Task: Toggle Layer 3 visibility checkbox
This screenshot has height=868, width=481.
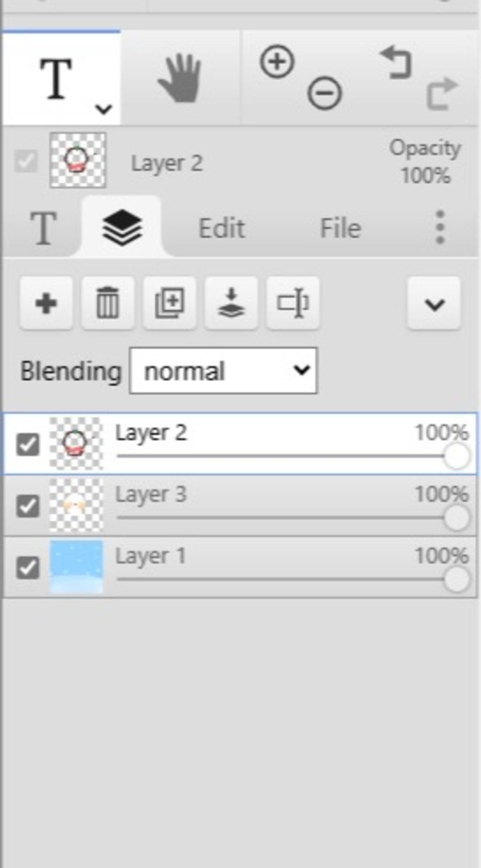Action: (28, 507)
